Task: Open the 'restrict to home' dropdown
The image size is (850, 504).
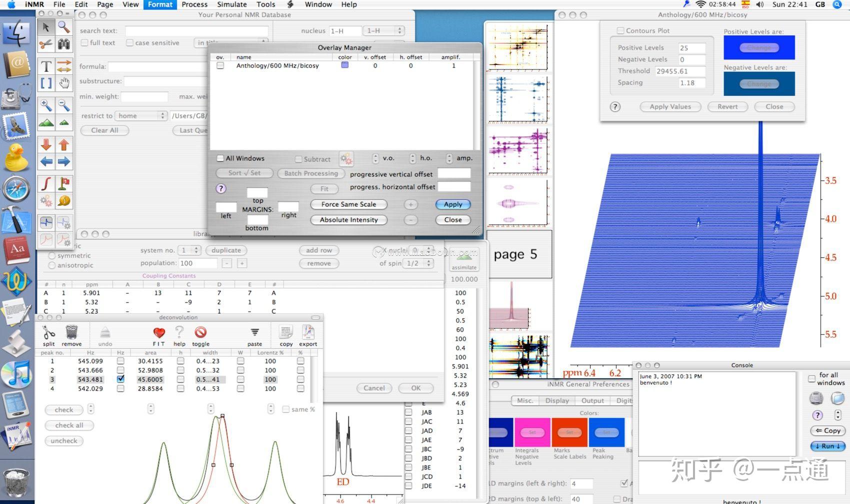Action: pos(141,115)
